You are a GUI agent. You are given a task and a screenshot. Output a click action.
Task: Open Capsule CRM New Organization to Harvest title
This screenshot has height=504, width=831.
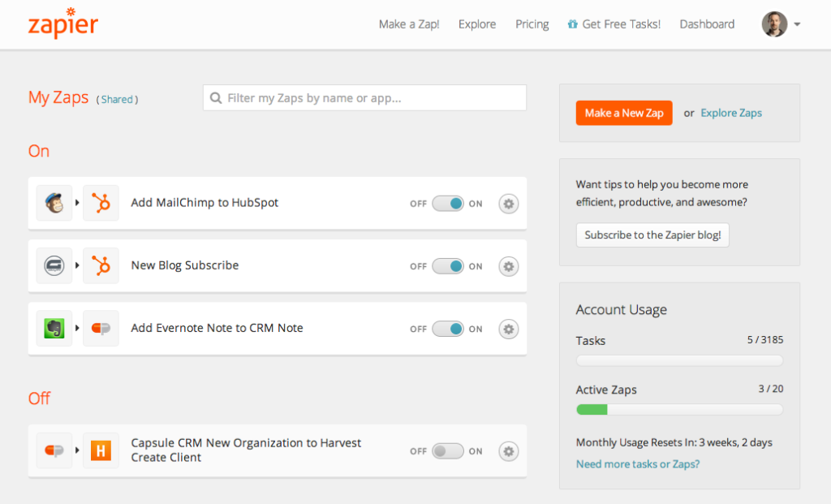[x=246, y=450]
